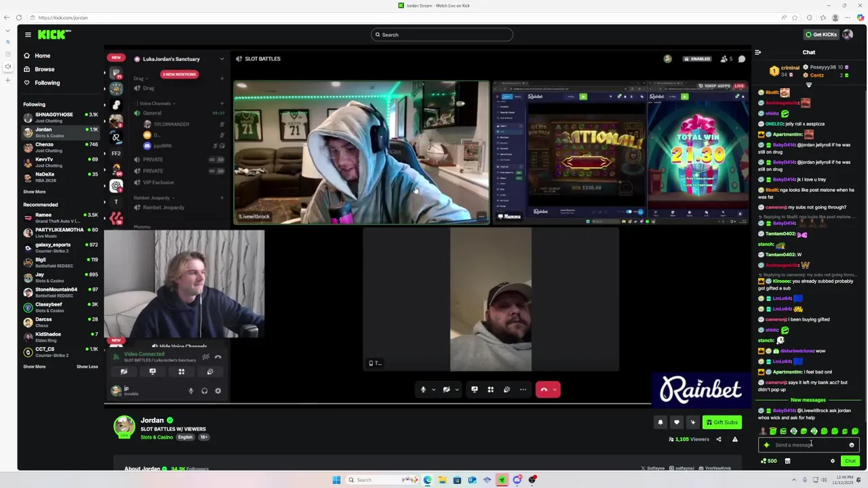868x488 pixels.
Task: Open the Windows Start menu
Action: coord(336,480)
